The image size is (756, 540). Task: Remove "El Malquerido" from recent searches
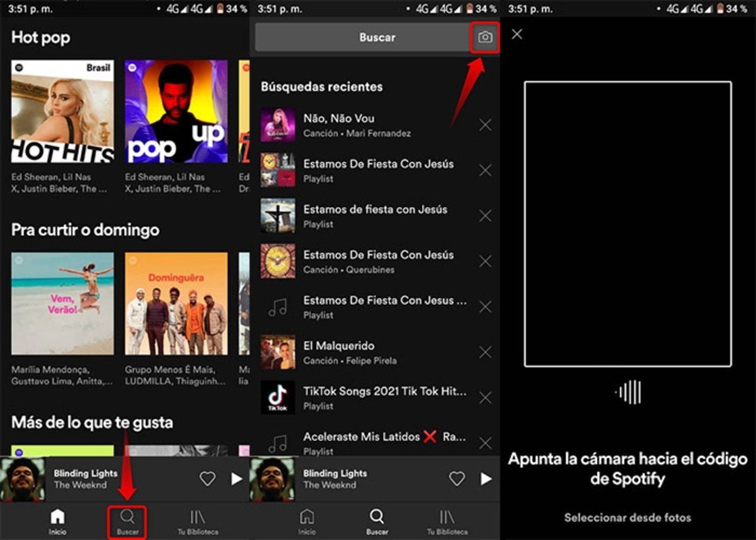[x=485, y=352]
